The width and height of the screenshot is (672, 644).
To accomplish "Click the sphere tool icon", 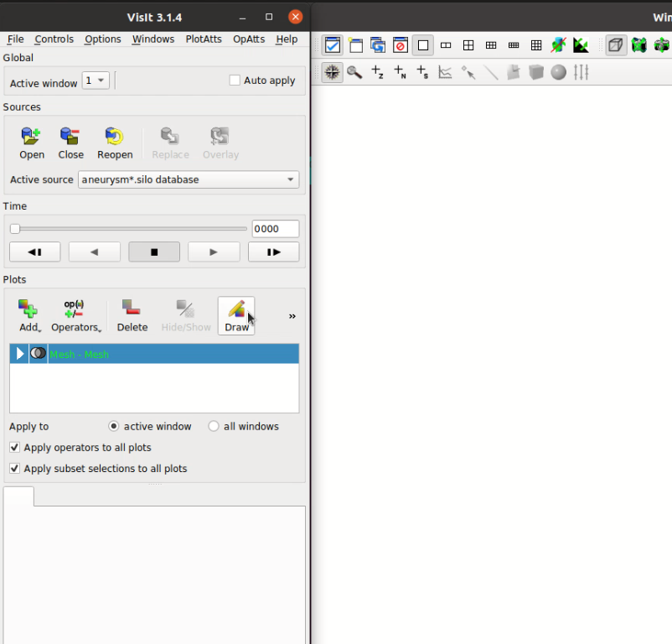I will click(558, 72).
